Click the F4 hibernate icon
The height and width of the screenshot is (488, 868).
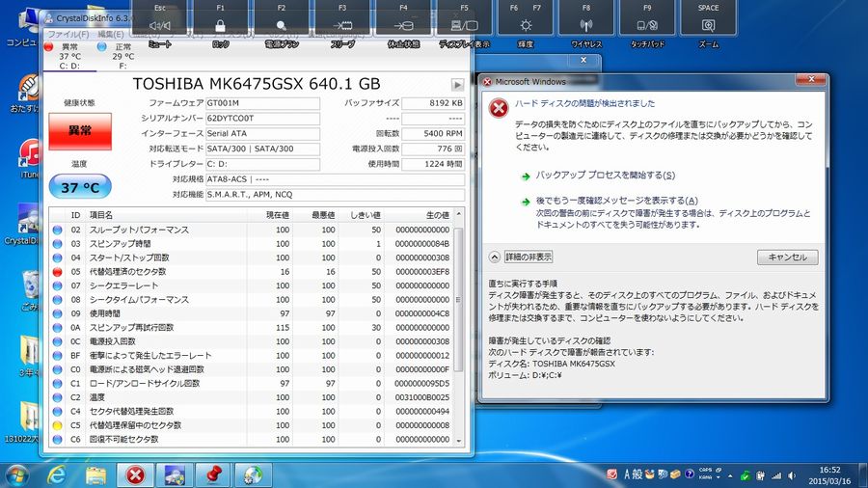[x=403, y=25]
